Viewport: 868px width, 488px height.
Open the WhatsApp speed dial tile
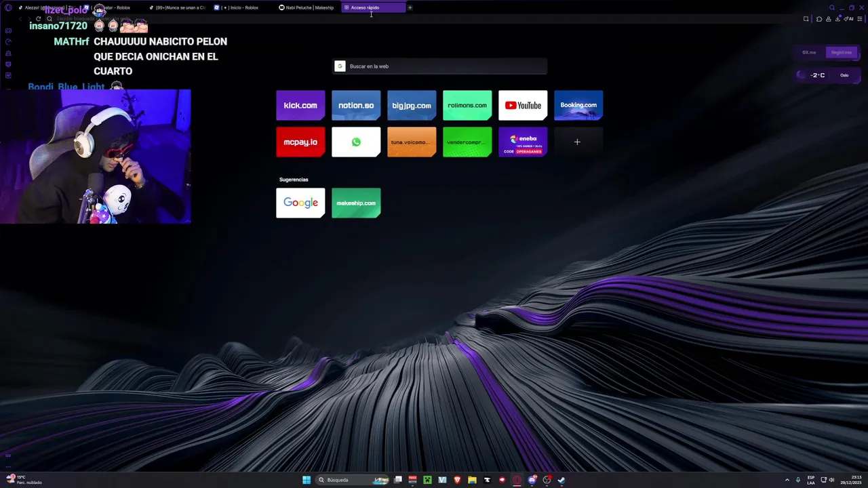pos(356,142)
